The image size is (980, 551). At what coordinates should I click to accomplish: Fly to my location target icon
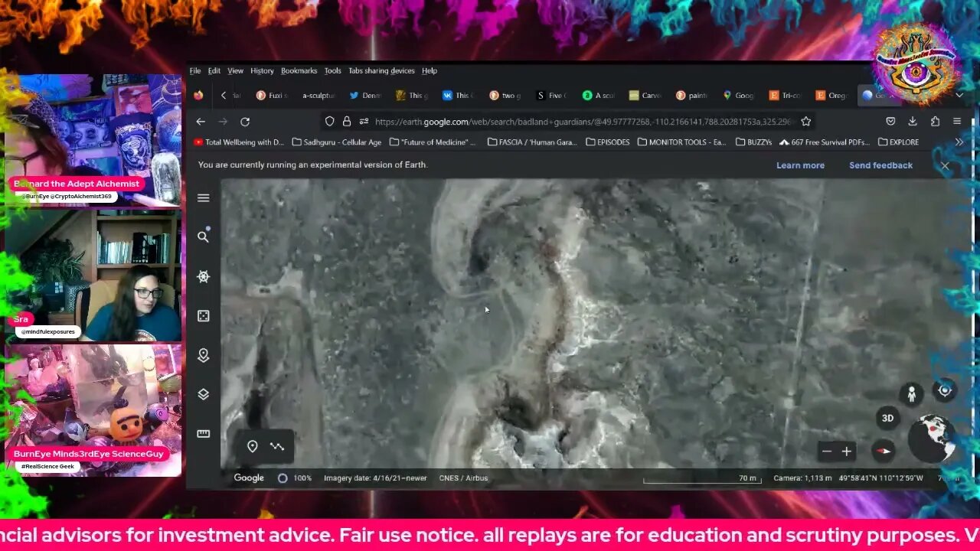tap(945, 390)
